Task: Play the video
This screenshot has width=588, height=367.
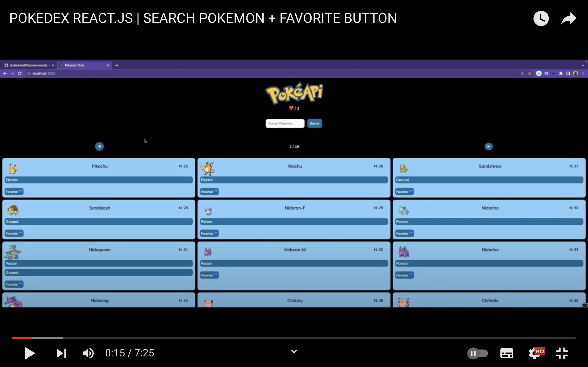Action: coord(30,353)
